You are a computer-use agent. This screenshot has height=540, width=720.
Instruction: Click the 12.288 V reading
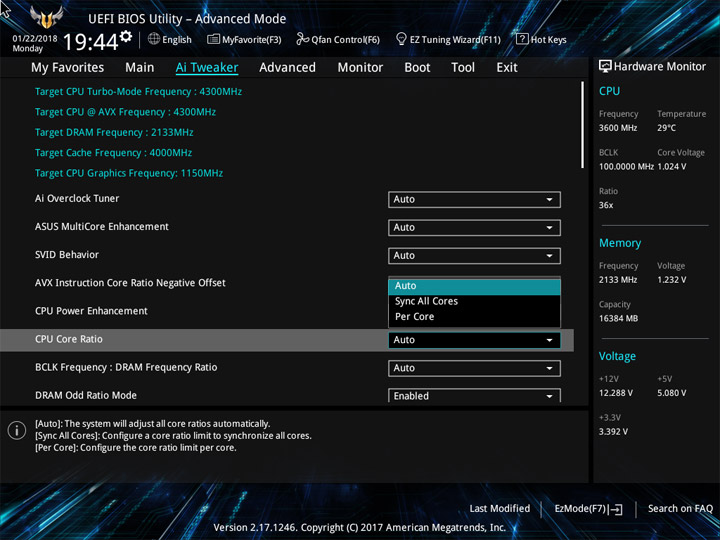point(616,393)
